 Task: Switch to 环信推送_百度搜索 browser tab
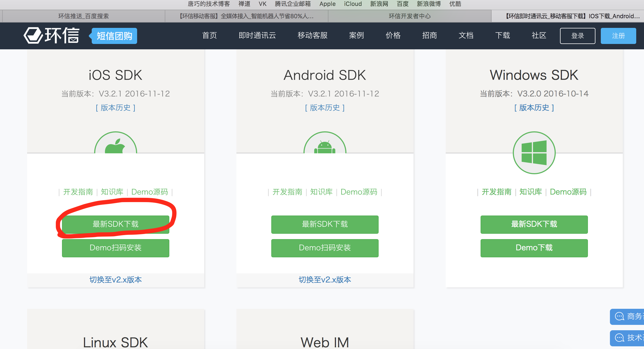click(83, 16)
